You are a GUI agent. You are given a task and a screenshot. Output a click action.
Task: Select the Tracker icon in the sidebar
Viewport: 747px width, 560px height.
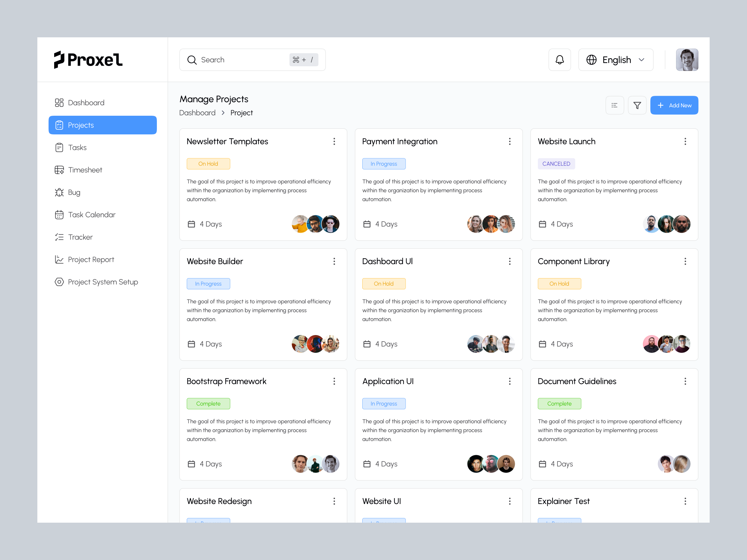(59, 237)
